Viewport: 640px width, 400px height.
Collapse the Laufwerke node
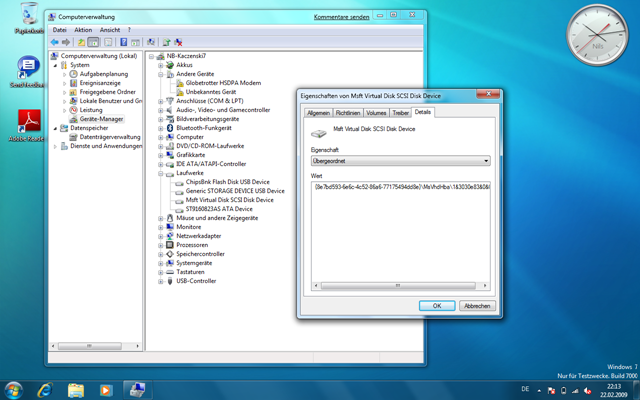click(x=161, y=173)
